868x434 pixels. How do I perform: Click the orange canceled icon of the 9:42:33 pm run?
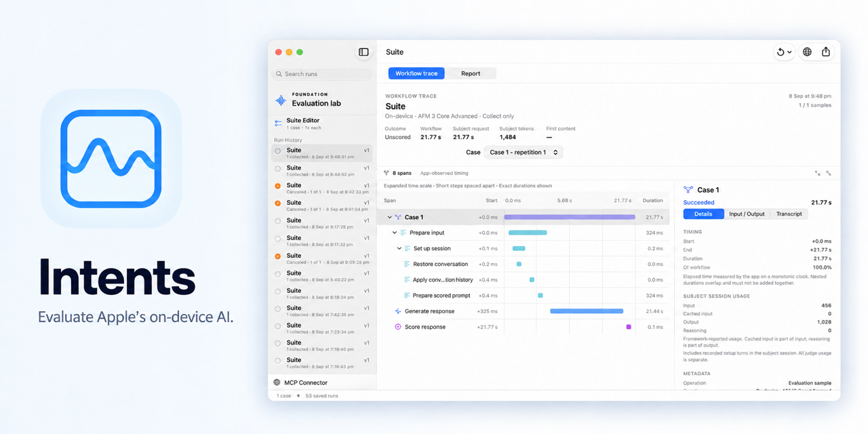coord(277,186)
